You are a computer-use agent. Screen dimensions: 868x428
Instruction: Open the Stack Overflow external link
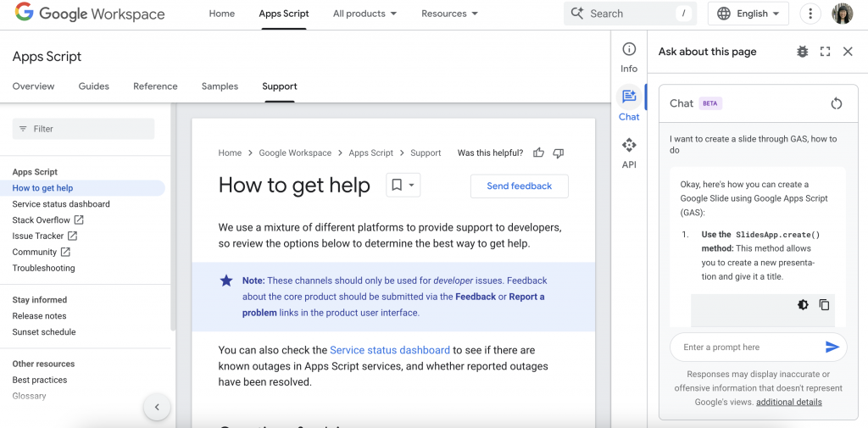point(47,220)
